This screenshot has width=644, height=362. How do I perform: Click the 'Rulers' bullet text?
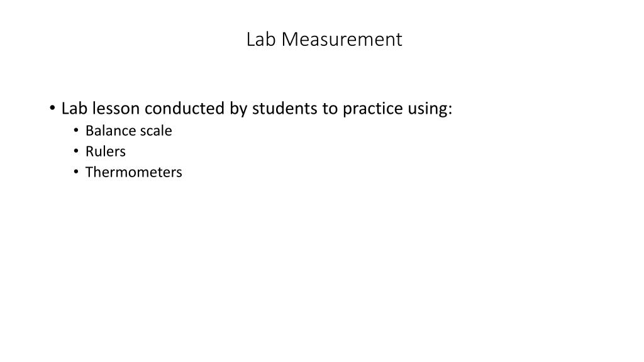(106, 151)
